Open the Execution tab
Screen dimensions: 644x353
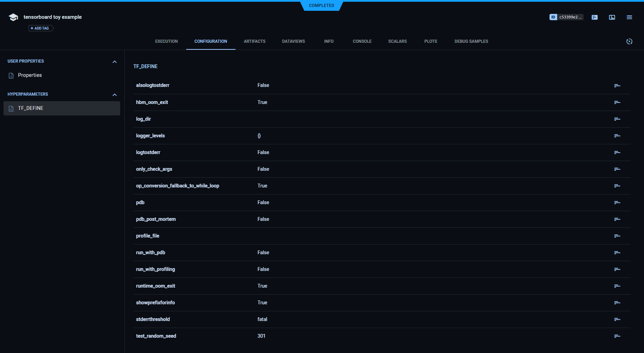click(166, 41)
